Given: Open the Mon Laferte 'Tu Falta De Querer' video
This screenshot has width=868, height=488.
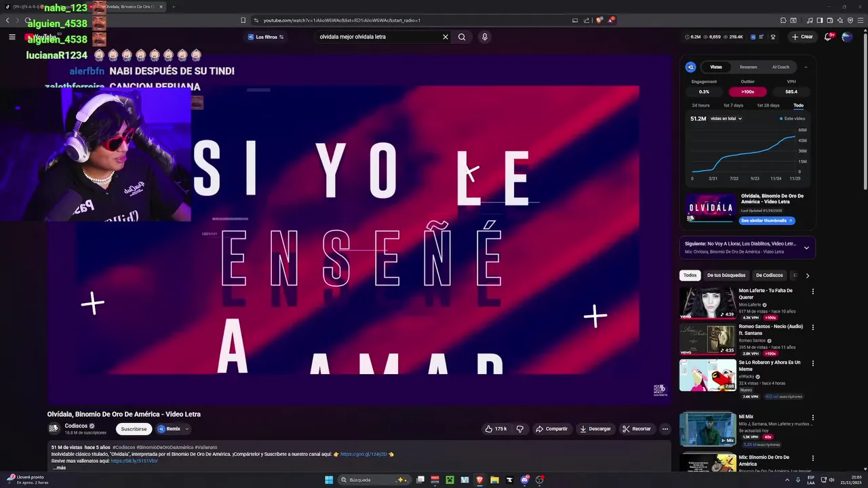Looking at the screenshot, I should pyautogui.click(x=708, y=303).
